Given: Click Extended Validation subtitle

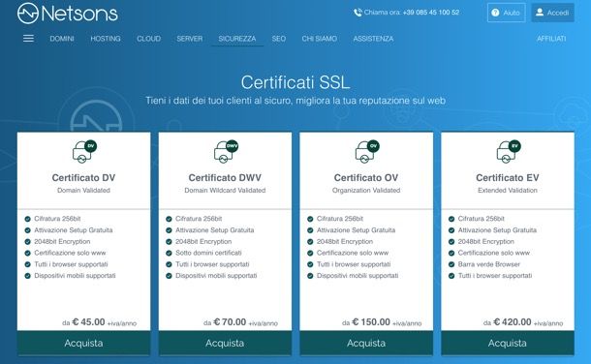Looking at the screenshot, I should (x=508, y=191).
